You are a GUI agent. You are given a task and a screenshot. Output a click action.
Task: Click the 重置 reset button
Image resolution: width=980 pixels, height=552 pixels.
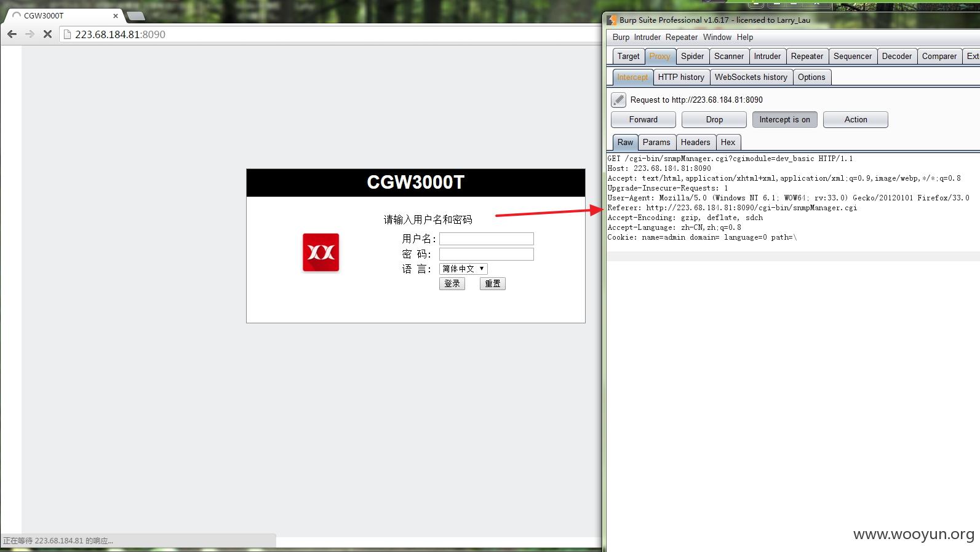[492, 283]
